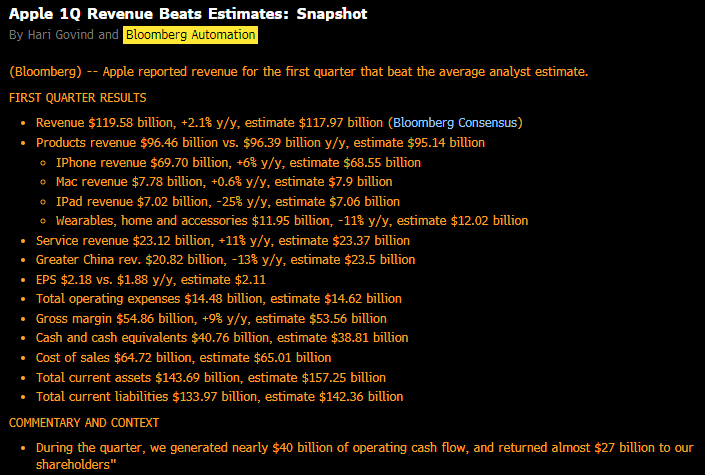Select the Total current assets line
The image size is (705, 475).
(x=210, y=377)
